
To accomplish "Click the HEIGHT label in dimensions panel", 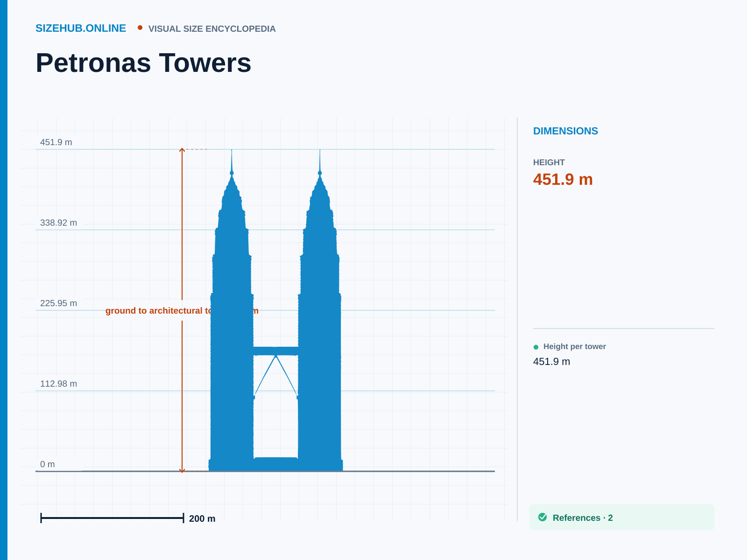I will [549, 162].
